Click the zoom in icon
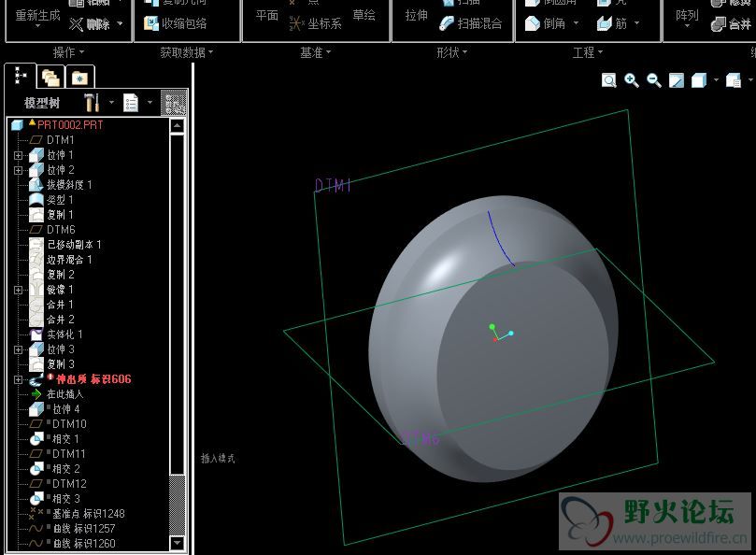 (x=632, y=80)
